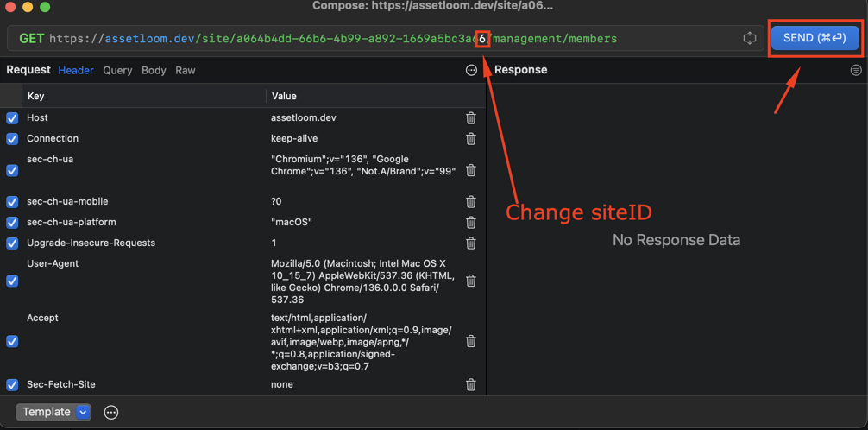
Task: Click the Sec-Fetch-Site key cell
Action: tap(61, 384)
